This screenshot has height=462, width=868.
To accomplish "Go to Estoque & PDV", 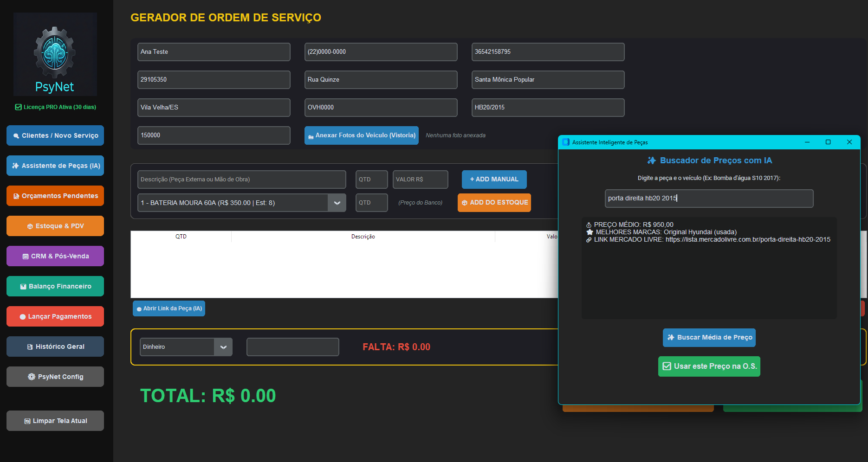I will click(55, 226).
